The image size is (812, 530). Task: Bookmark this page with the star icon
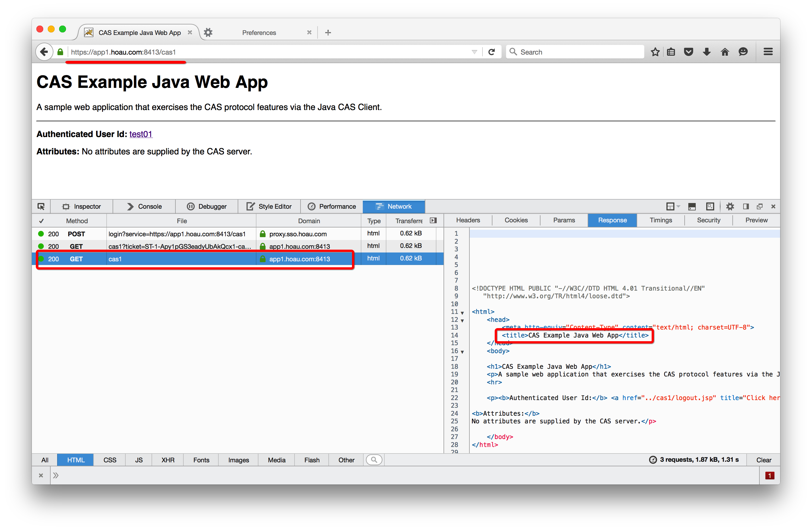(655, 52)
